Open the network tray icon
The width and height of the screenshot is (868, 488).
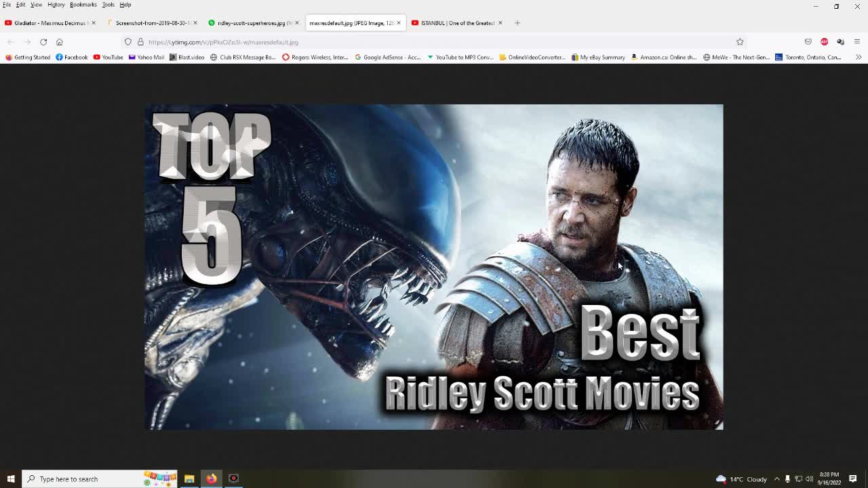pos(798,479)
